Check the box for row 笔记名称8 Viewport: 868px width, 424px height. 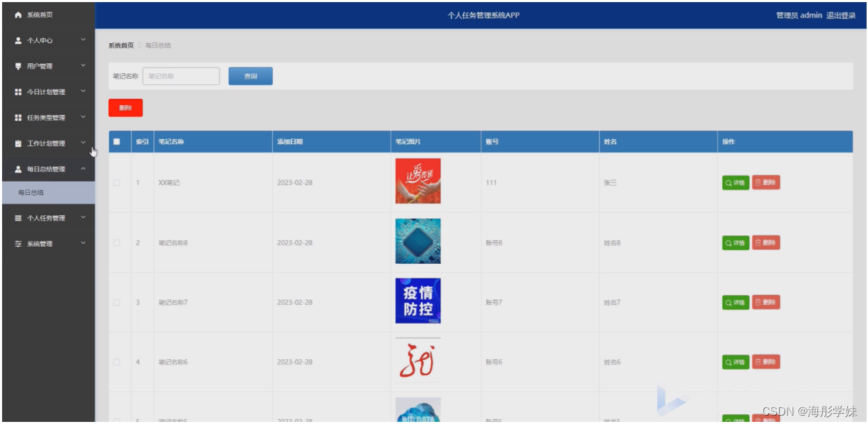117,242
